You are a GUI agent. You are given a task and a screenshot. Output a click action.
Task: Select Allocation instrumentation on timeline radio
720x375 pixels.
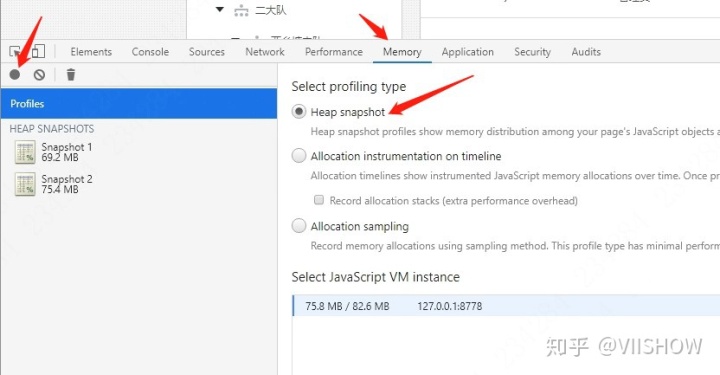click(299, 156)
